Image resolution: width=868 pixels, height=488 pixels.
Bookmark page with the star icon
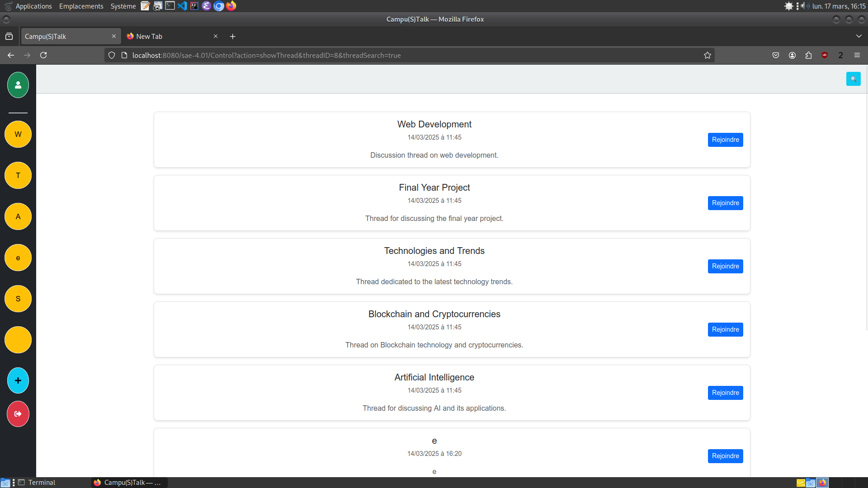708,56
